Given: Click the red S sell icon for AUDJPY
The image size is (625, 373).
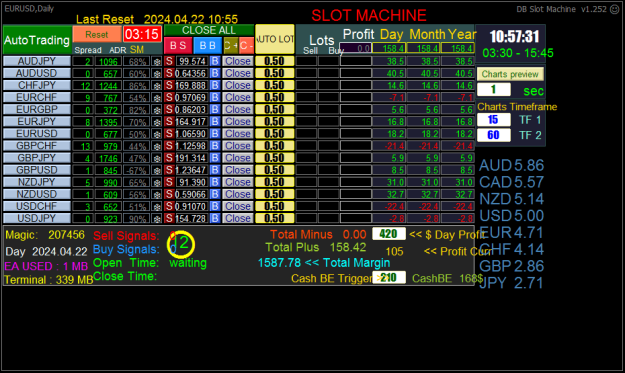Looking at the screenshot, I should coord(169,61).
